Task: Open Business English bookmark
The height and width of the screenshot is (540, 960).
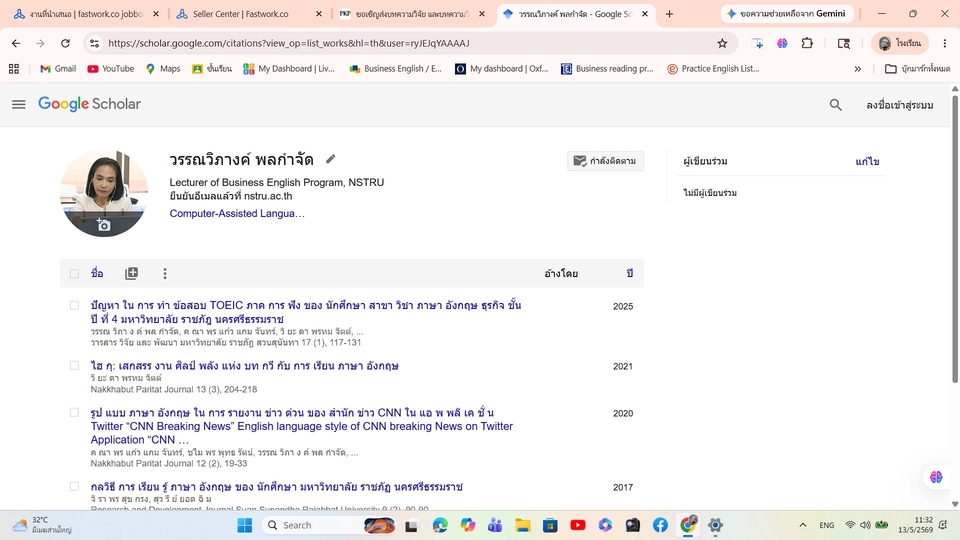Action: coord(396,69)
